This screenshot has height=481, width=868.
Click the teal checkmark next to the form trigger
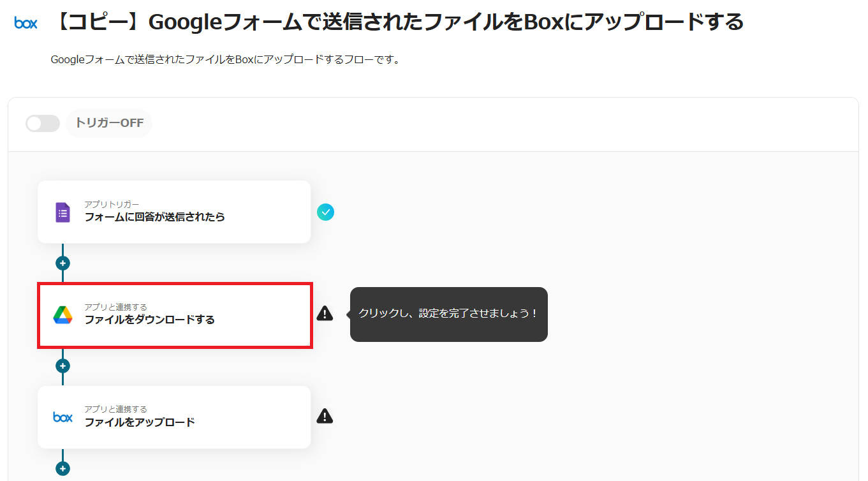tap(325, 212)
